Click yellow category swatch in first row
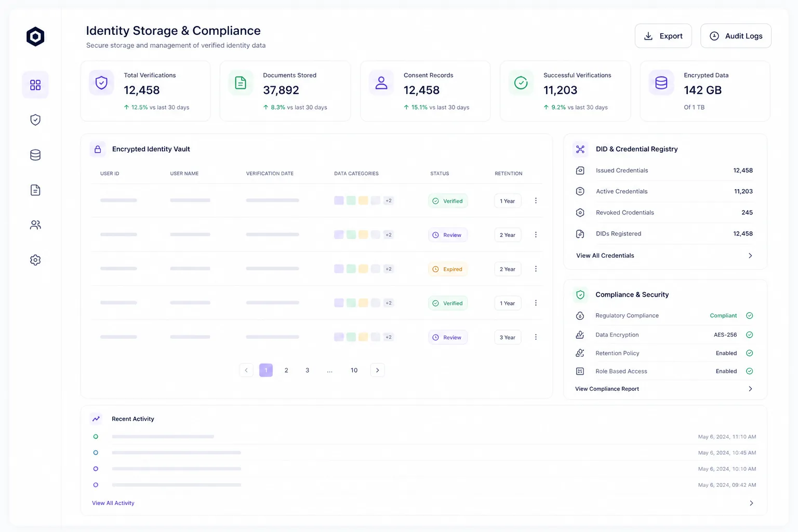This screenshot has width=798, height=532. click(363, 201)
